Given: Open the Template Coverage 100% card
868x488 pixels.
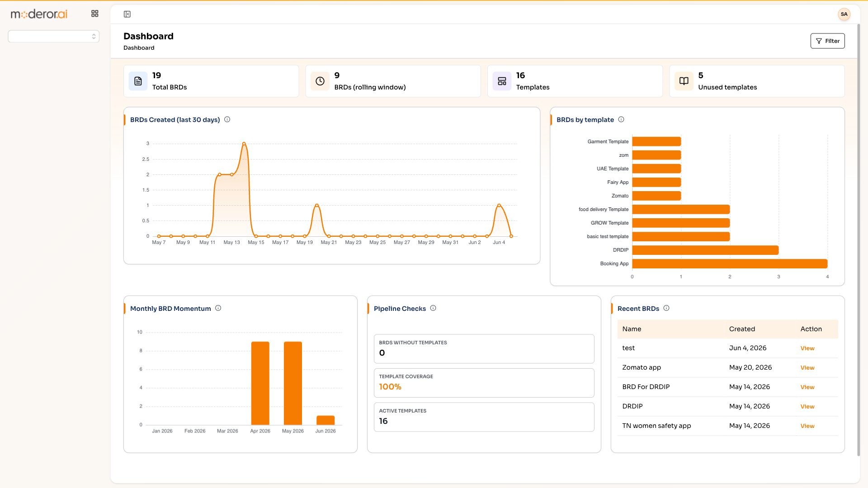Looking at the screenshot, I should coord(484,383).
